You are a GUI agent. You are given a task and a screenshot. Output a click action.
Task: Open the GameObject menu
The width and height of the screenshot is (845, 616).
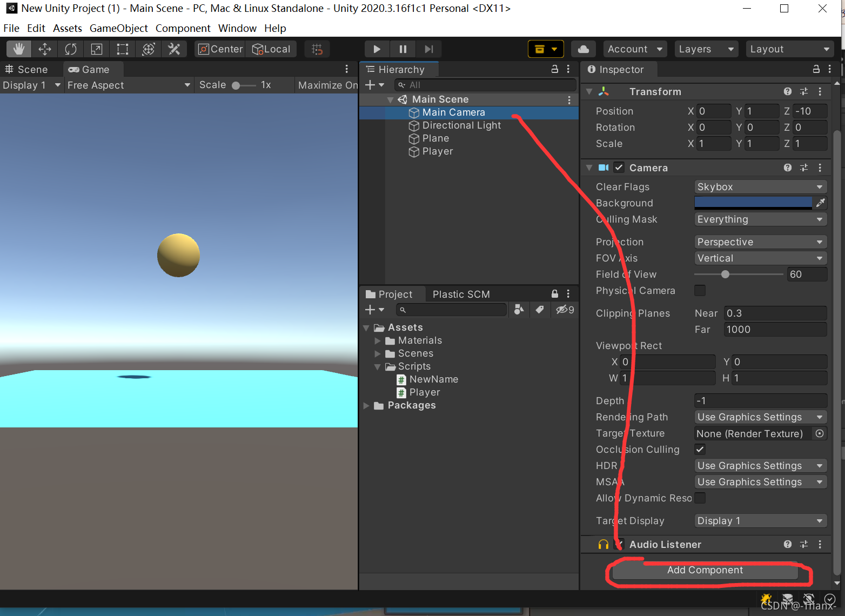tap(119, 28)
